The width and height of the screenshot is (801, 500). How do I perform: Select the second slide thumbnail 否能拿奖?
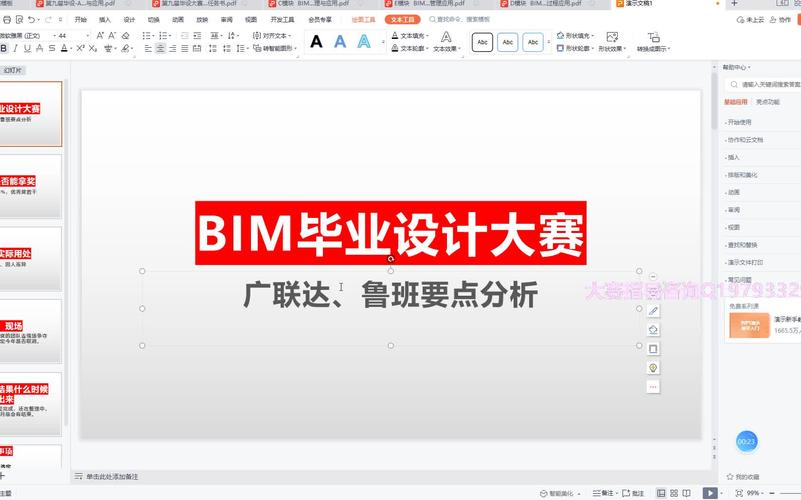[x=31, y=186]
